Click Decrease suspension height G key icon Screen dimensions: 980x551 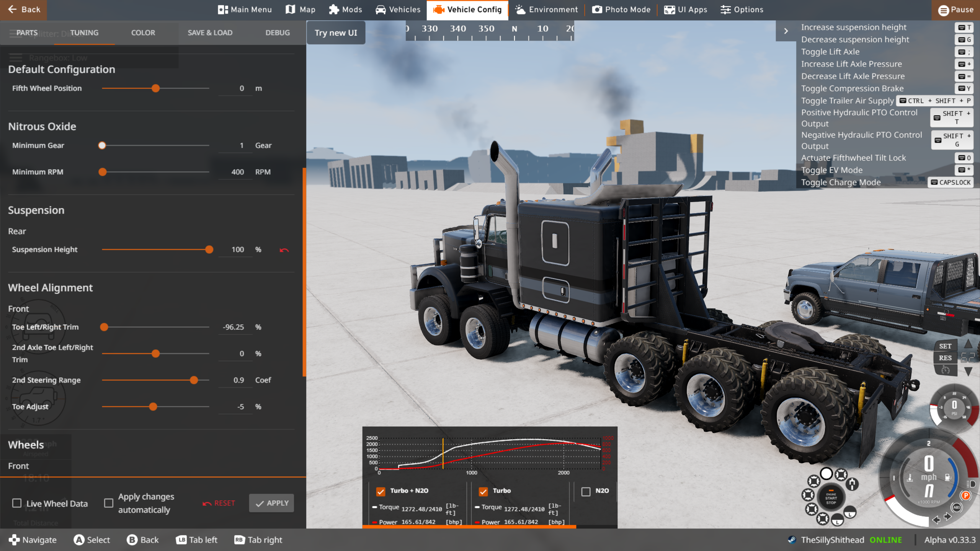[964, 40]
